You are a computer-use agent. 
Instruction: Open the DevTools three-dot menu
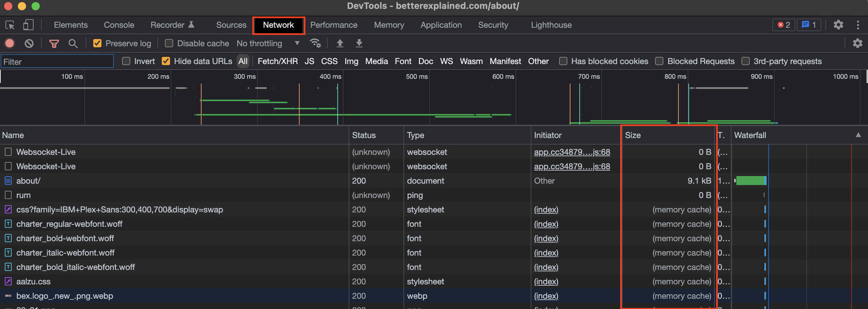(858, 25)
